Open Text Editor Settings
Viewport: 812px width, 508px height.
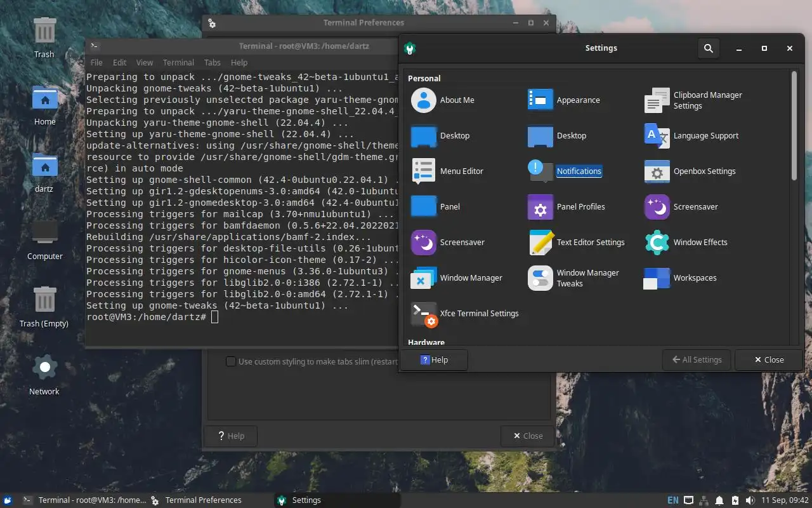576,243
